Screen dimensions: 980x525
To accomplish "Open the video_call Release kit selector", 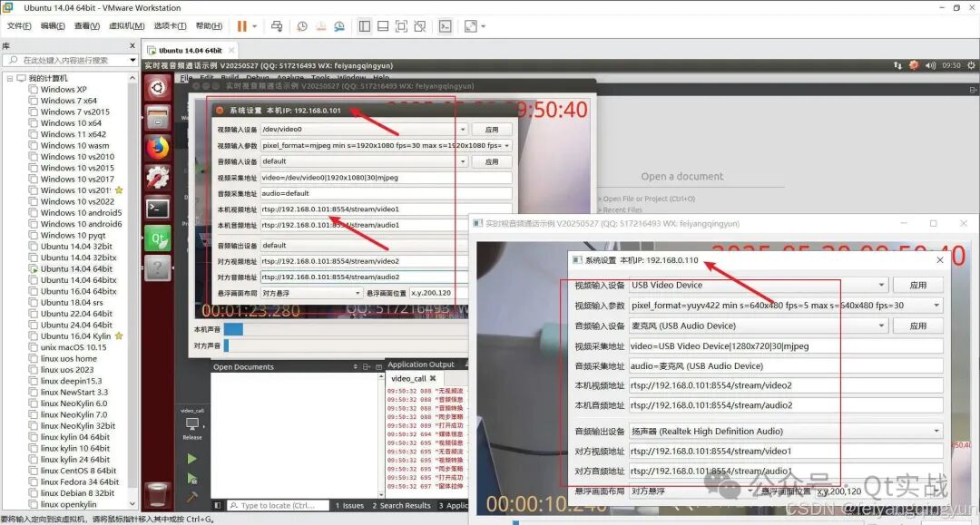I will click(191, 424).
